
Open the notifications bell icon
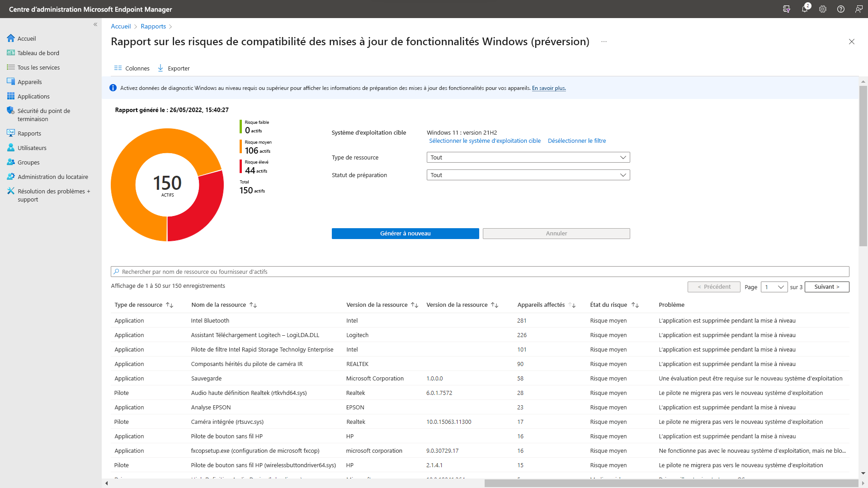pos(805,9)
